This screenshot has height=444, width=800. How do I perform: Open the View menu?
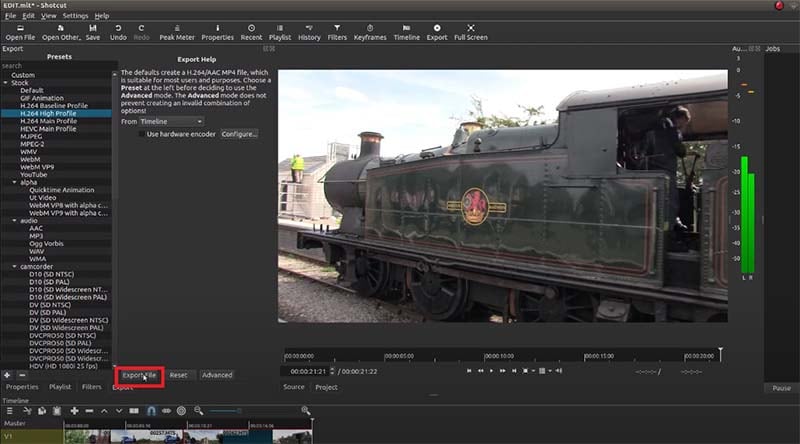48,16
